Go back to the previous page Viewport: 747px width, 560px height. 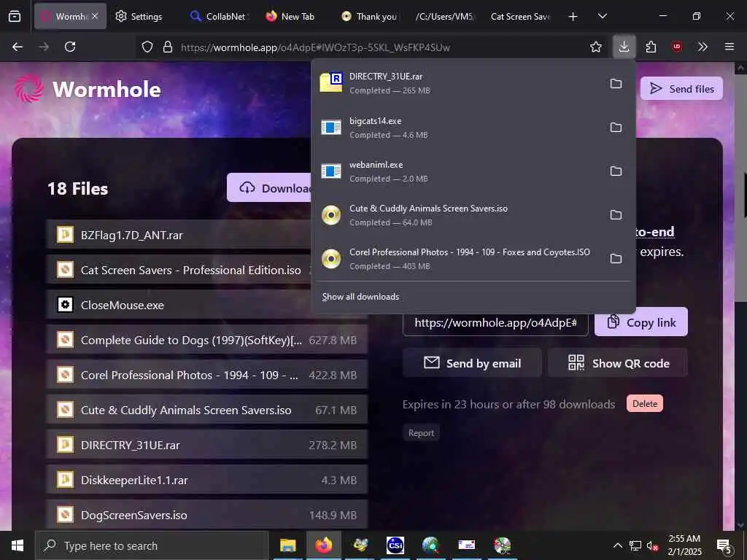[x=18, y=47]
